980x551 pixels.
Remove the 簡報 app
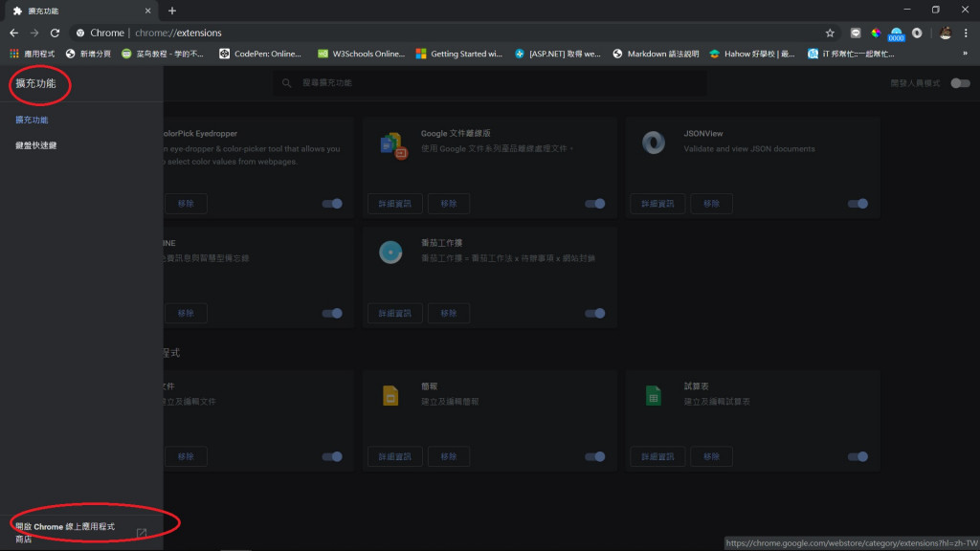tap(449, 456)
